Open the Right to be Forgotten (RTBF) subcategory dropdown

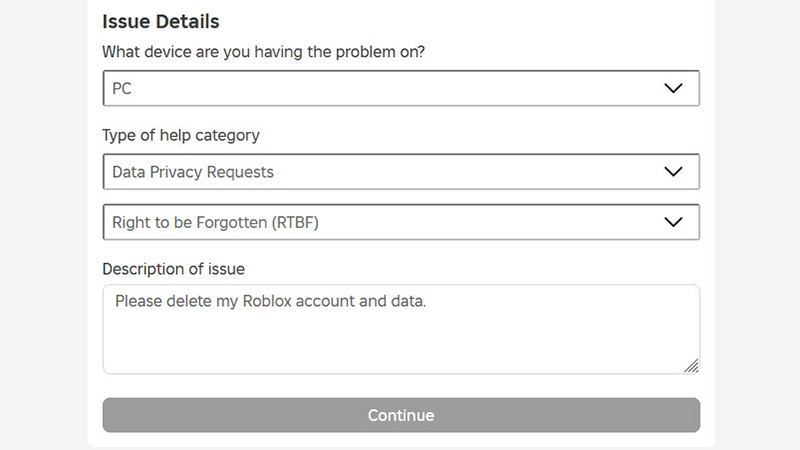[x=401, y=222]
